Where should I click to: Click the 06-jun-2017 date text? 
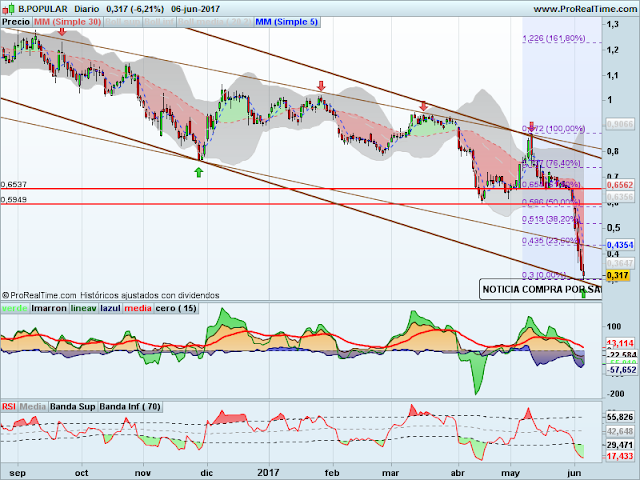[195, 9]
